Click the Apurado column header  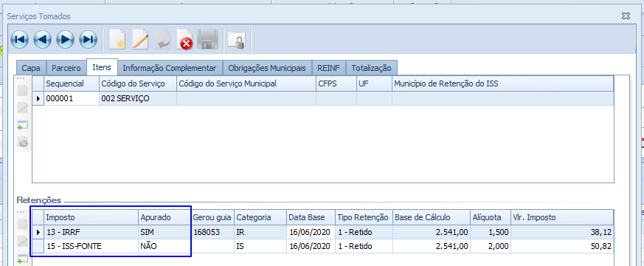coord(165,217)
